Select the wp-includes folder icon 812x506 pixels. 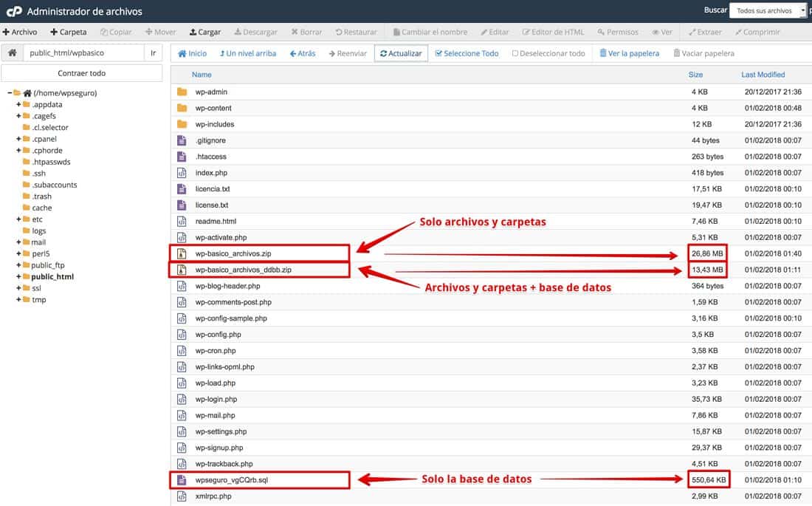pos(182,124)
